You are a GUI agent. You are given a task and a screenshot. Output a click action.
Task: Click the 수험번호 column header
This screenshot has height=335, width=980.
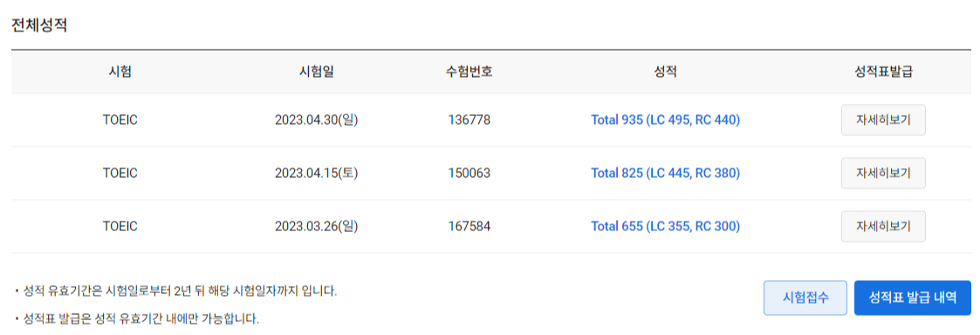click(x=469, y=72)
